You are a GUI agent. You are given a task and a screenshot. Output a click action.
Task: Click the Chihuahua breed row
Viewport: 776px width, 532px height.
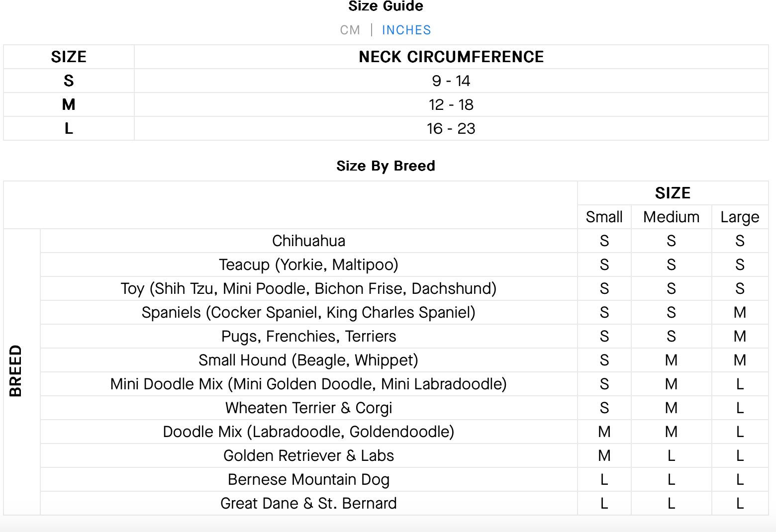[x=308, y=241]
